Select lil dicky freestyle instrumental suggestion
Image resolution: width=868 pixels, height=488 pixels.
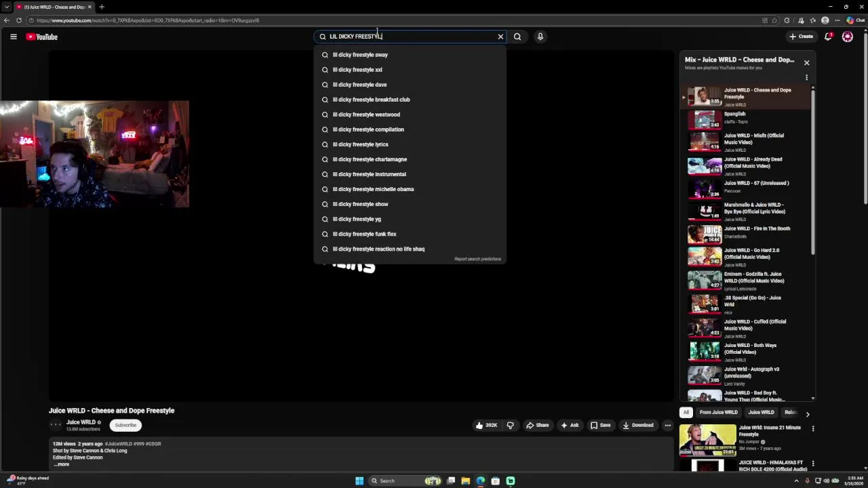point(410,174)
